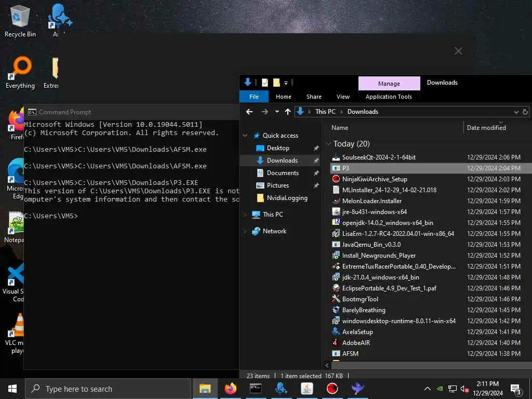532x399 pixels.
Task: Open File Explorer from the taskbar
Action: 205,389
